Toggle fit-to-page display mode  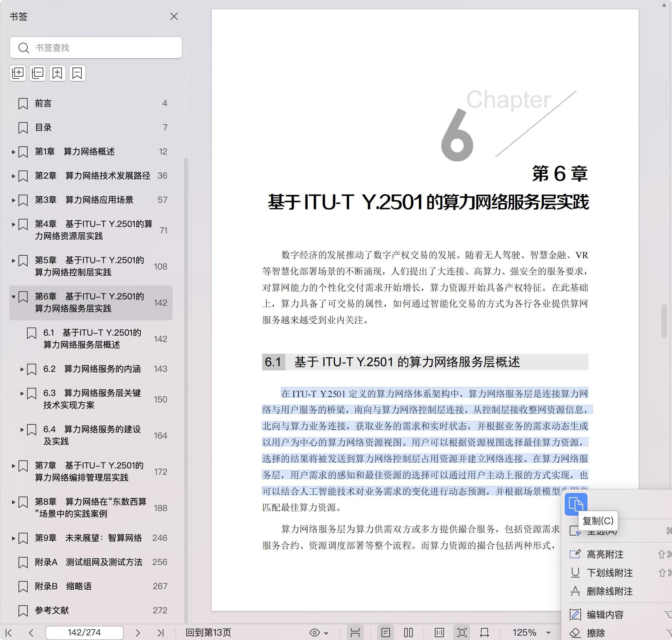[x=462, y=633]
